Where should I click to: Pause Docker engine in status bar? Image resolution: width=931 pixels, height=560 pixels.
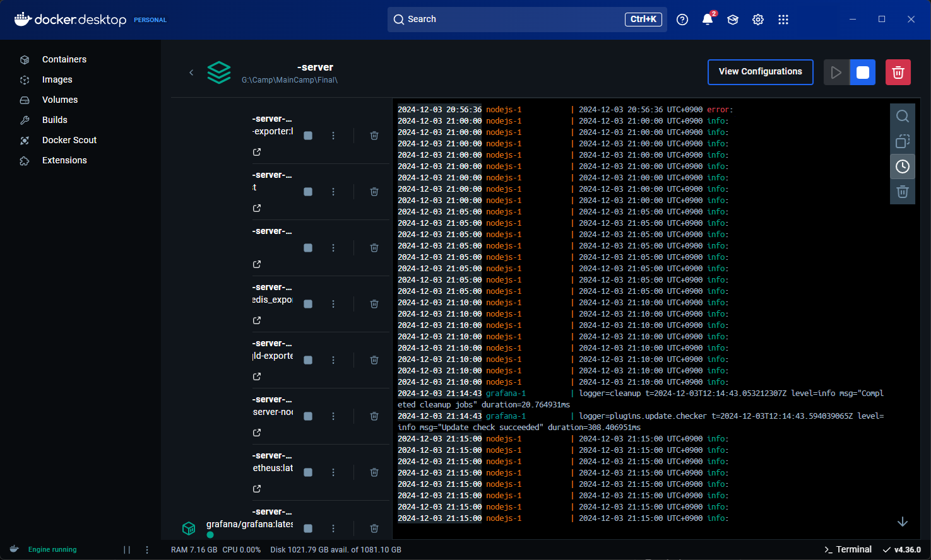tap(127, 550)
